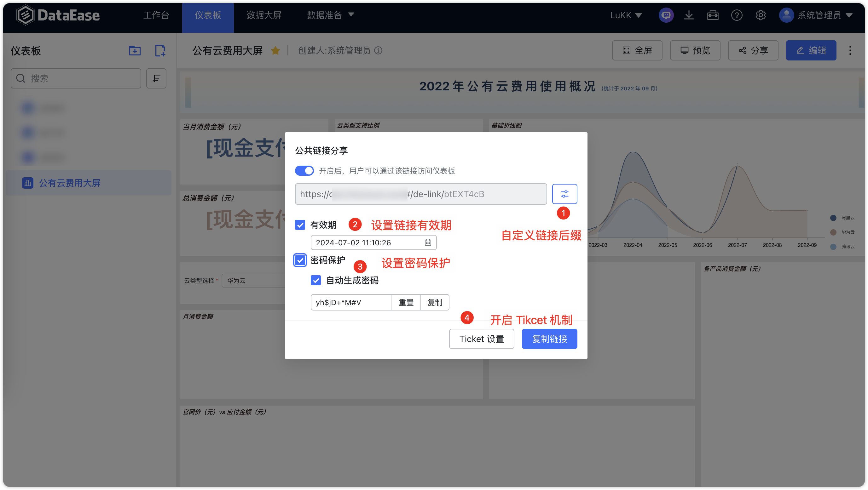
Task: Click the dashboard chart icon for 公有云费用大屏
Action: 27,183
